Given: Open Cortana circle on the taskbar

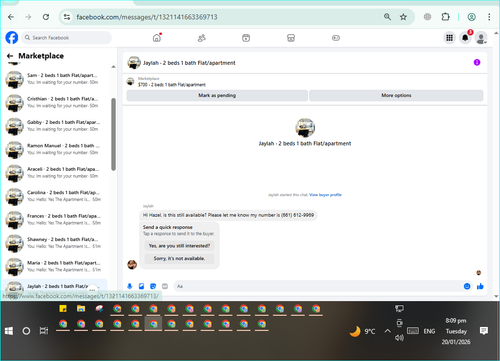Looking at the screenshot, I should pos(26,331).
